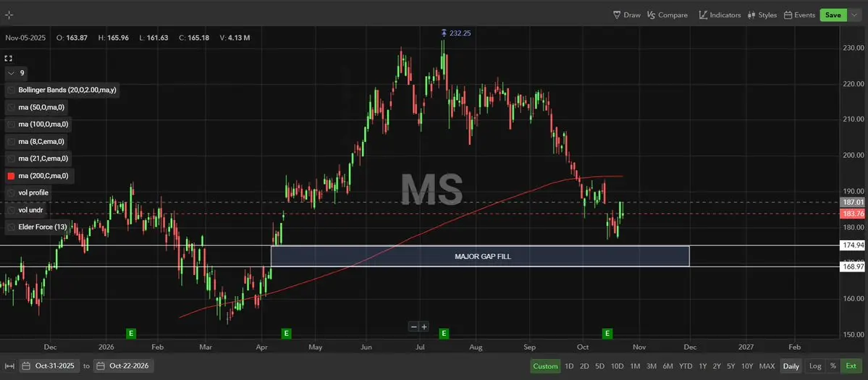
Task: Click the 183.76 red price label
Action: 853,214
